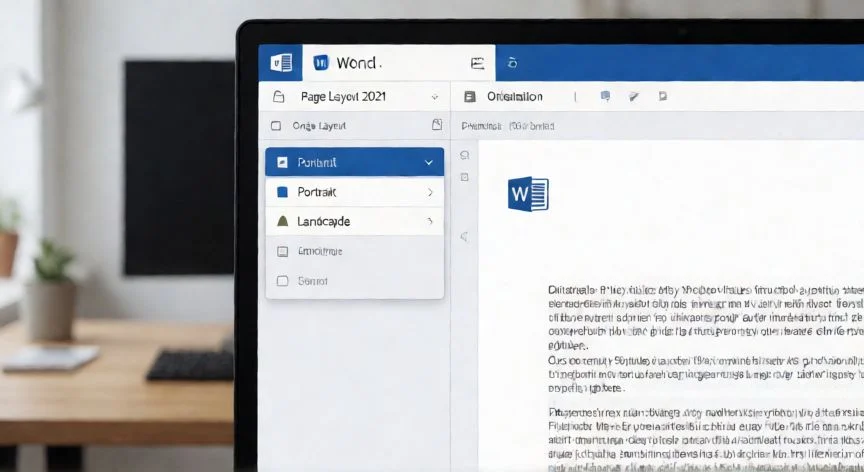The width and height of the screenshot is (864, 472).
Task: Open the Orientation toolbar label
Action: click(x=515, y=97)
